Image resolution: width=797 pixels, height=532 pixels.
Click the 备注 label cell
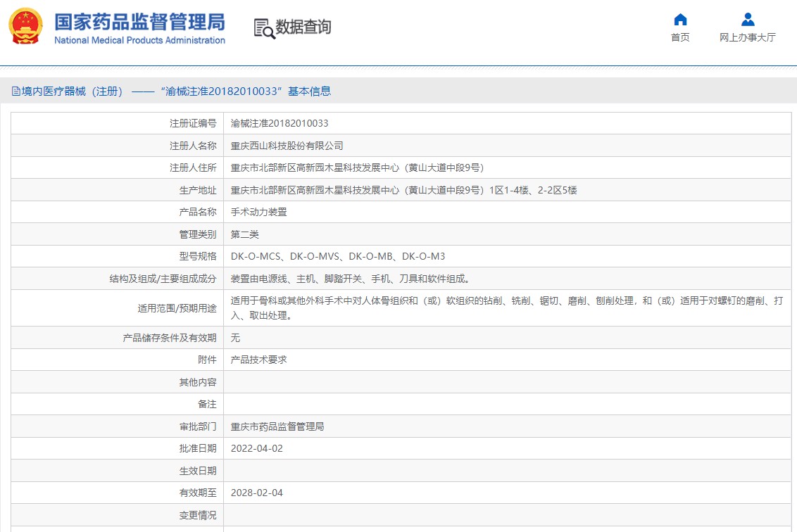coord(118,405)
